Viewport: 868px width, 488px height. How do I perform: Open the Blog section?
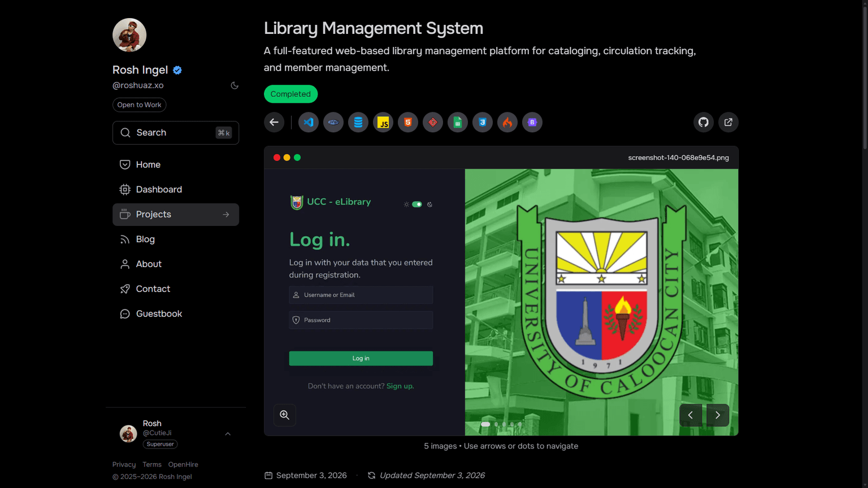coord(176,239)
